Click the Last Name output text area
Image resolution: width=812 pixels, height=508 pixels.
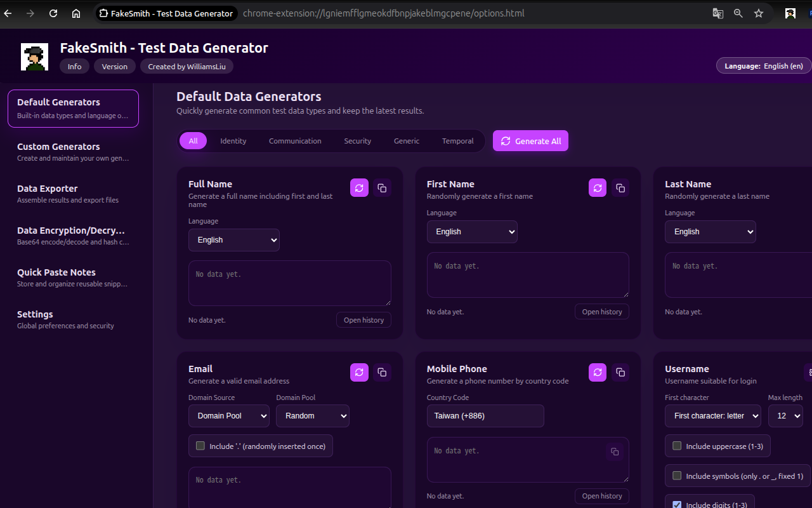738,275
